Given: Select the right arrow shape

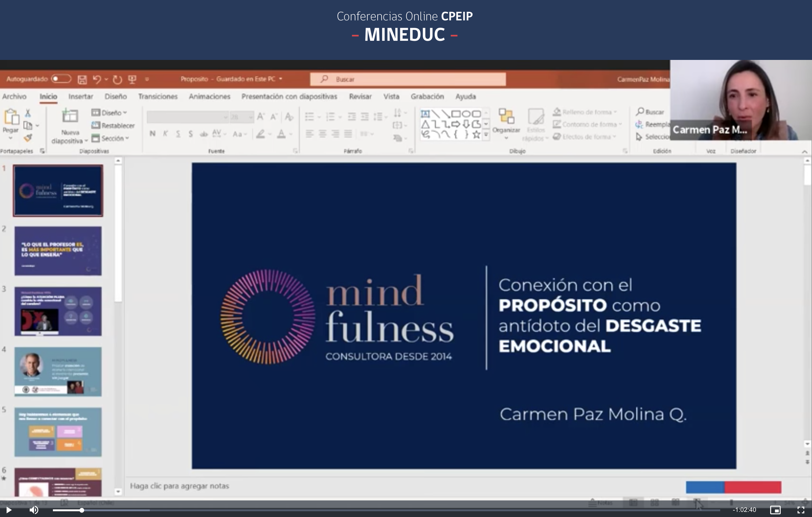Looking at the screenshot, I should coord(456,124).
